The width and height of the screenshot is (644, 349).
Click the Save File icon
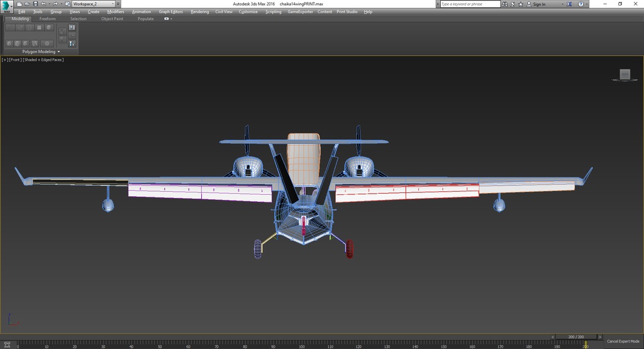click(35, 4)
